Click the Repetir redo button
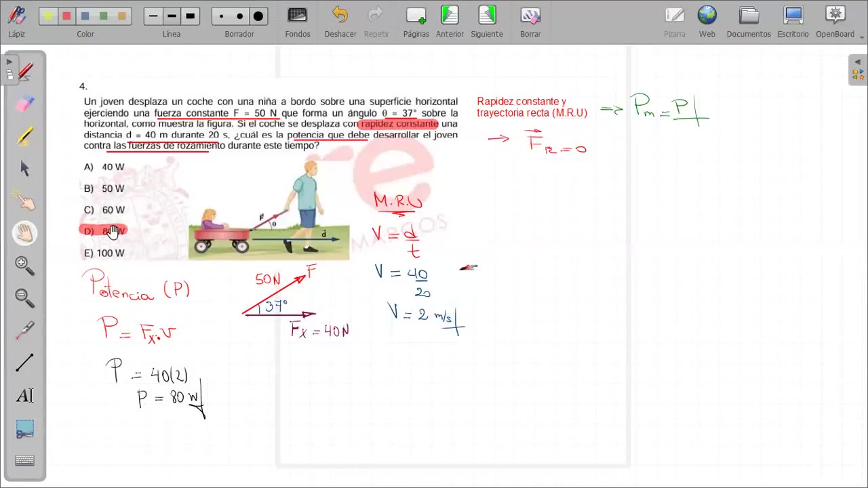868x488 pixels. click(x=376, y=21)
